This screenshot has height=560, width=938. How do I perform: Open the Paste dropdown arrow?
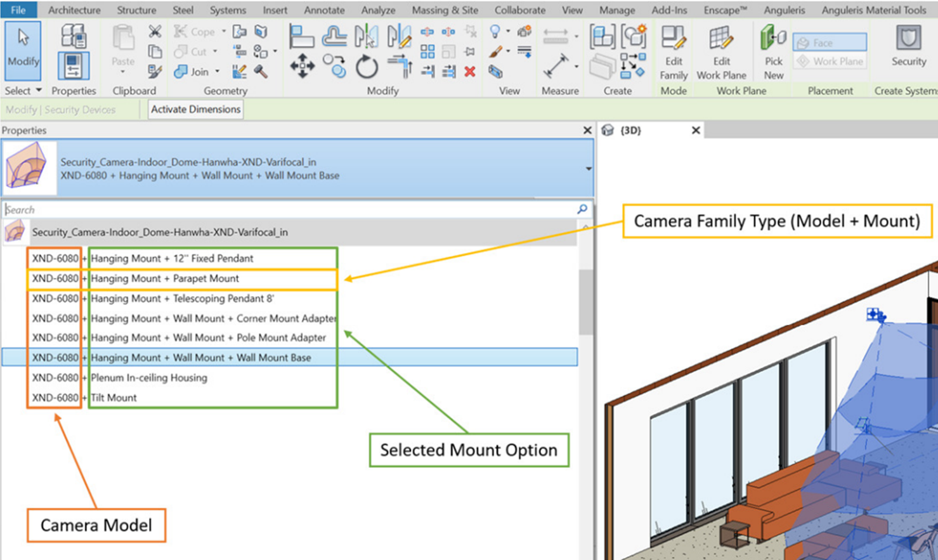click(x=123, y=73)
